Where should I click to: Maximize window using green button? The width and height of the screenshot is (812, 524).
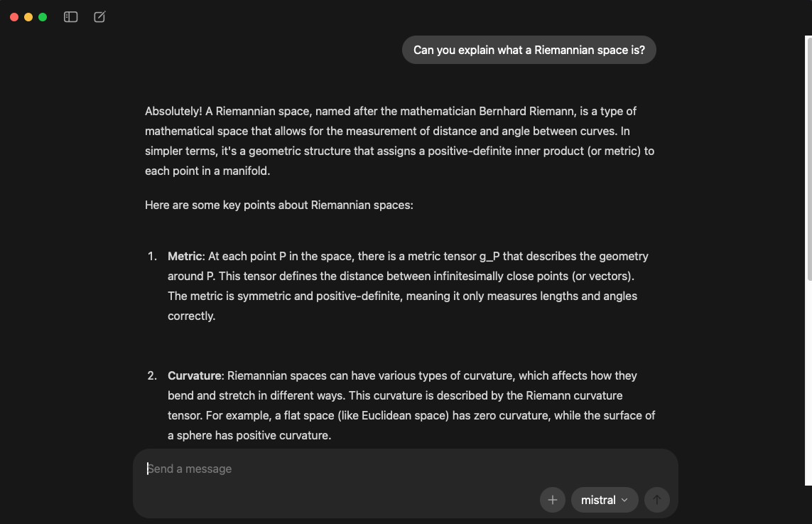(x=43, y=17)
